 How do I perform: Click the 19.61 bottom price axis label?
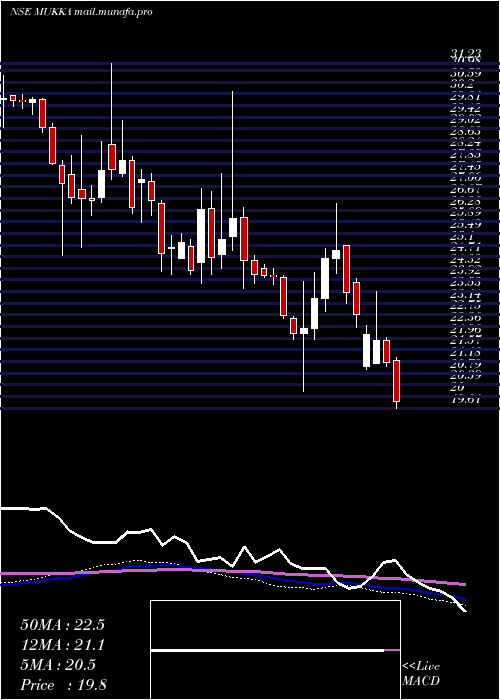click(465, 400)
